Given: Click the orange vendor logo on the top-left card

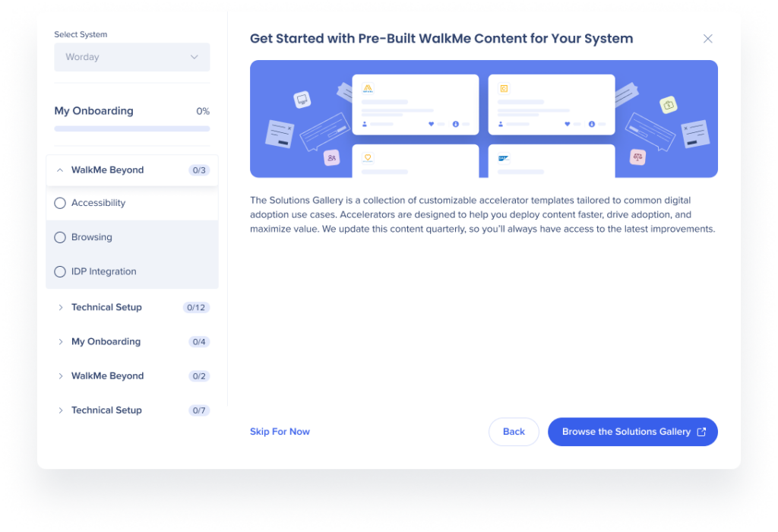Looking at the screenshot, I should point(368,87).
